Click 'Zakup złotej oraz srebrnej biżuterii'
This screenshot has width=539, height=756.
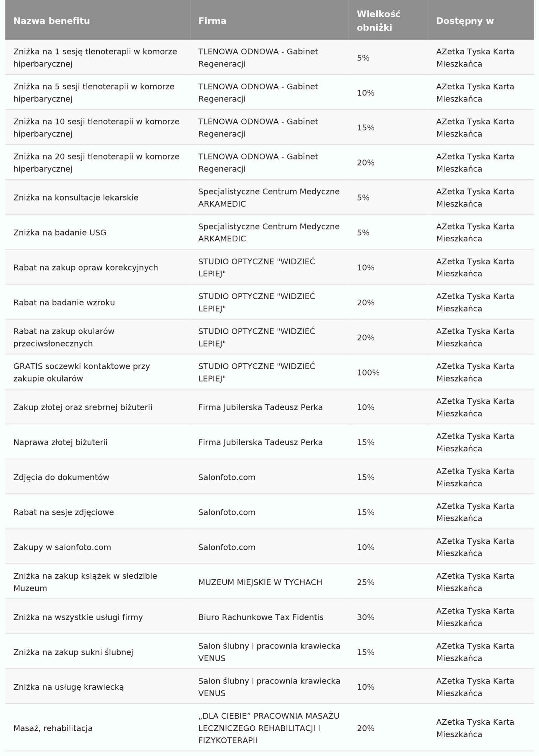tap(83, 407)
